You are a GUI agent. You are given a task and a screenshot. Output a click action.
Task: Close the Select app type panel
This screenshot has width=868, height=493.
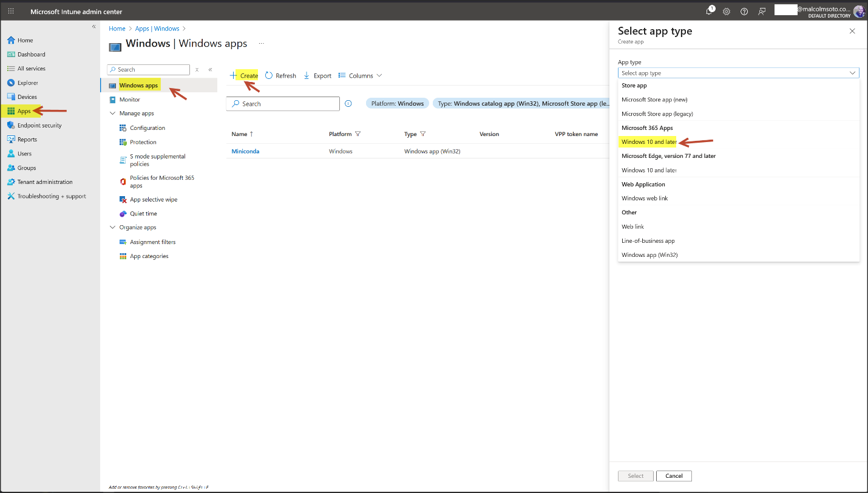coord(852,31)
